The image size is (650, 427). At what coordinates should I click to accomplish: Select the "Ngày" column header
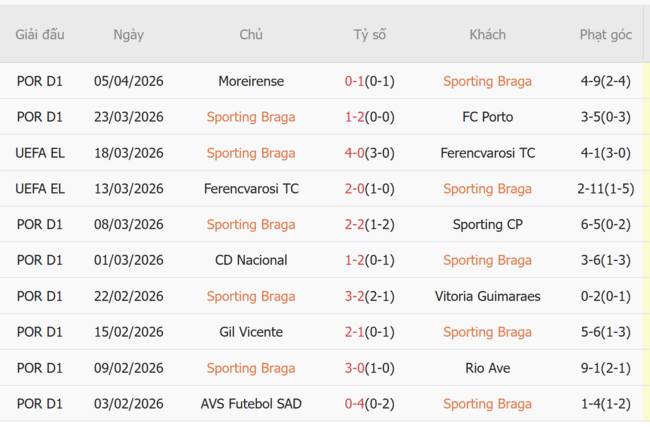tap(129, 35)
